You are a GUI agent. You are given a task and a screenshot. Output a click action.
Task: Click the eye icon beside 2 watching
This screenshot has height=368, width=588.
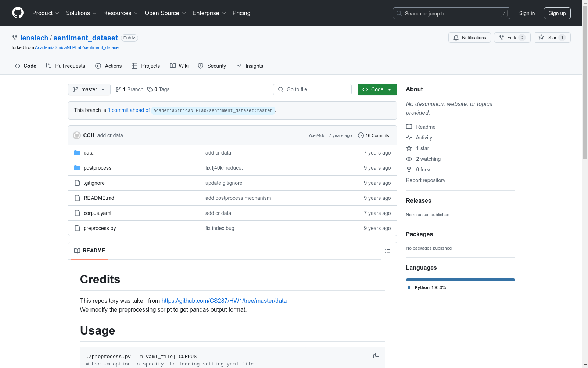[x=409, y=159]
